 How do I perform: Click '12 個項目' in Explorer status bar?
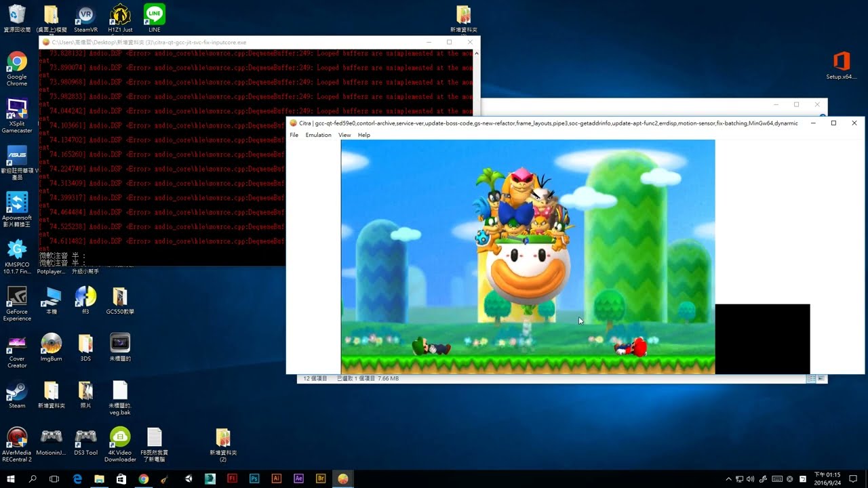pos(315,378)
